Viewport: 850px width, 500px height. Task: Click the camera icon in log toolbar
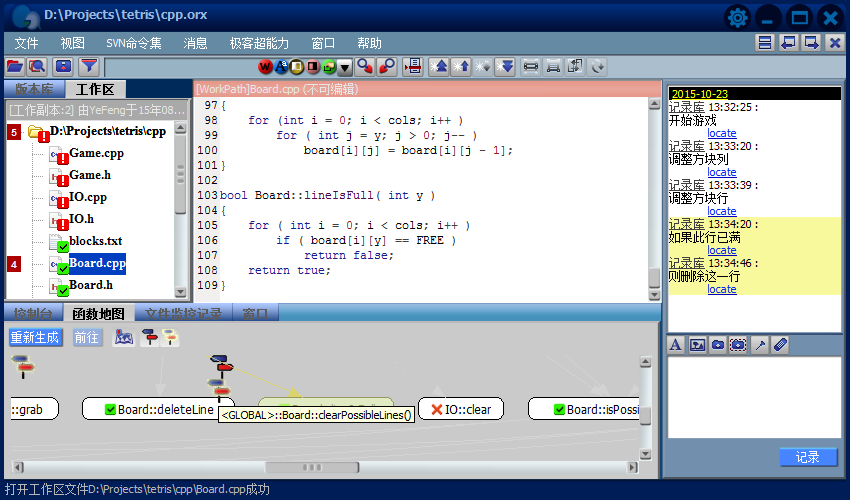coord(717,345)
